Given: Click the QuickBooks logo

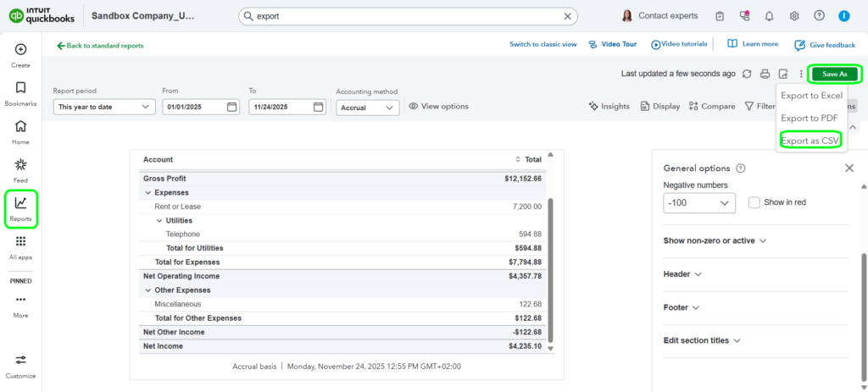Looking at the screenshot, I should click(x=42, y=16).
